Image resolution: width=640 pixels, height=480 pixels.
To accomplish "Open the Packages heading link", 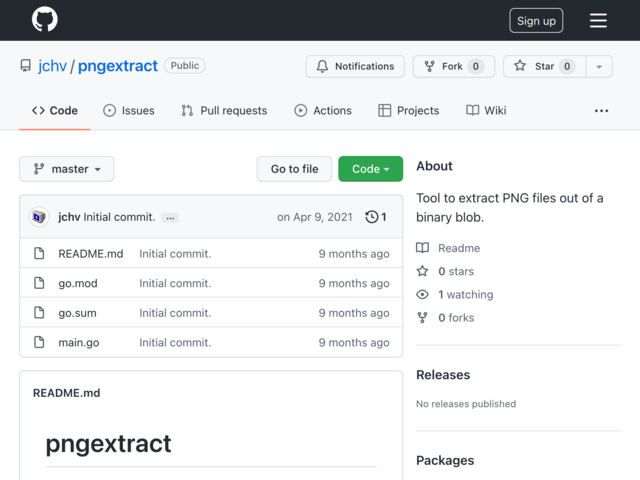I will tap(445, 460).
